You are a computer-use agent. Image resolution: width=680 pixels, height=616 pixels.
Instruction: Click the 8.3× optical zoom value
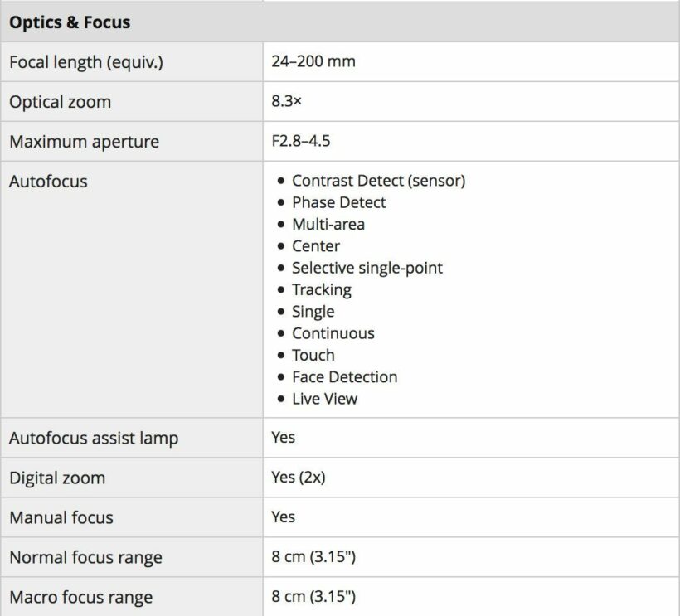286,102
